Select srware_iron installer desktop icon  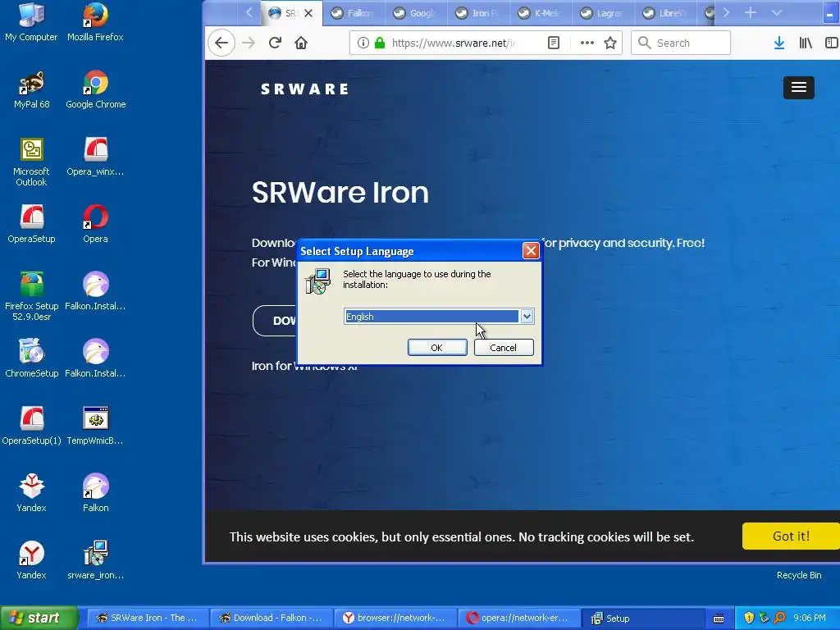95,559
